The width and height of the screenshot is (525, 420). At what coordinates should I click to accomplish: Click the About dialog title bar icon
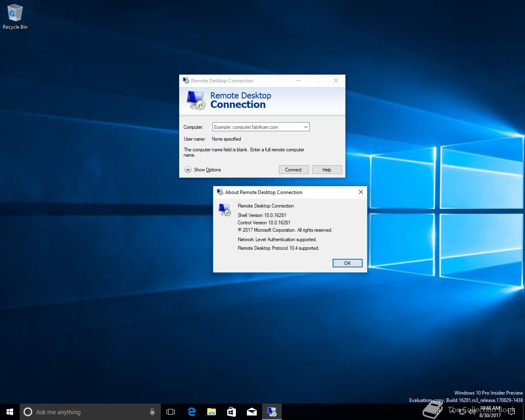[220, 192]
